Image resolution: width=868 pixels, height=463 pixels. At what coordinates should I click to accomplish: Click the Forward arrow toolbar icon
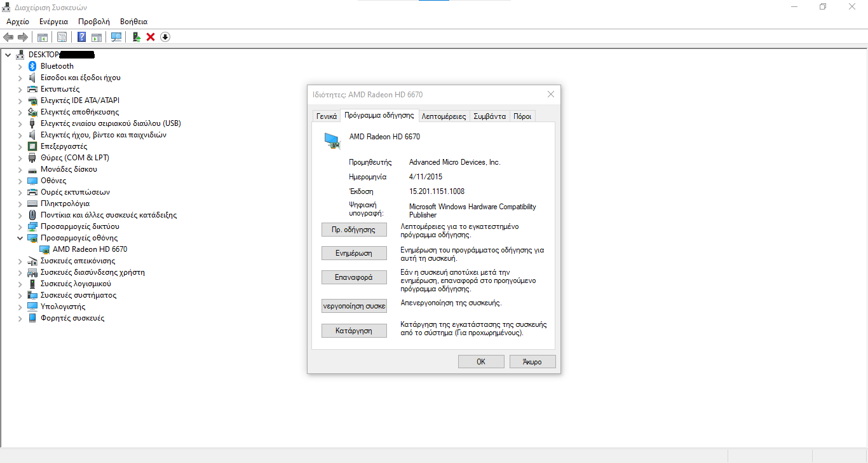click(23, 37)
